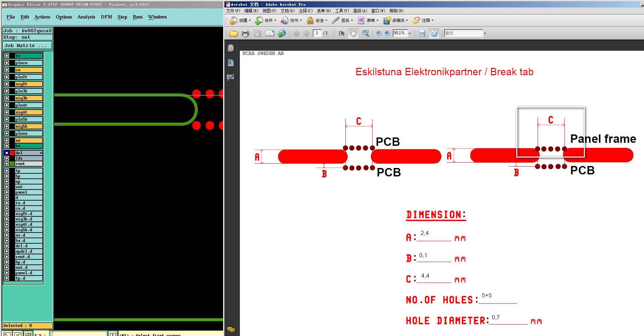Click the Open folder icon in Acrobat toolbar
The height and width of the screenshot is (336, 644).
233,33
